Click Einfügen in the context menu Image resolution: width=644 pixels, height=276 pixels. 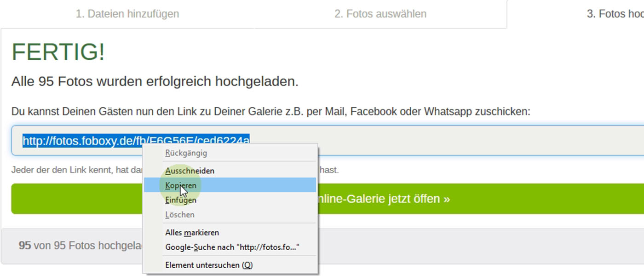181,200
